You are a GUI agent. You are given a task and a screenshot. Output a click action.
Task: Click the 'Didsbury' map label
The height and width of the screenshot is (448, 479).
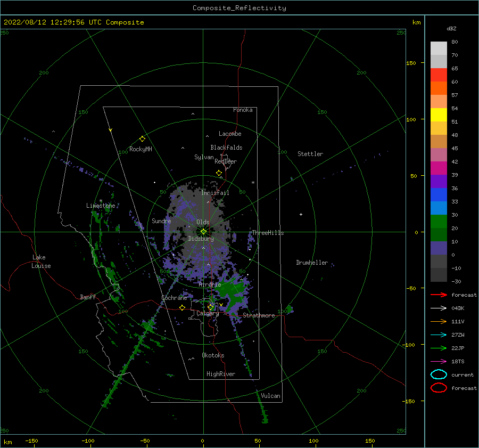[x=201, y=239]
